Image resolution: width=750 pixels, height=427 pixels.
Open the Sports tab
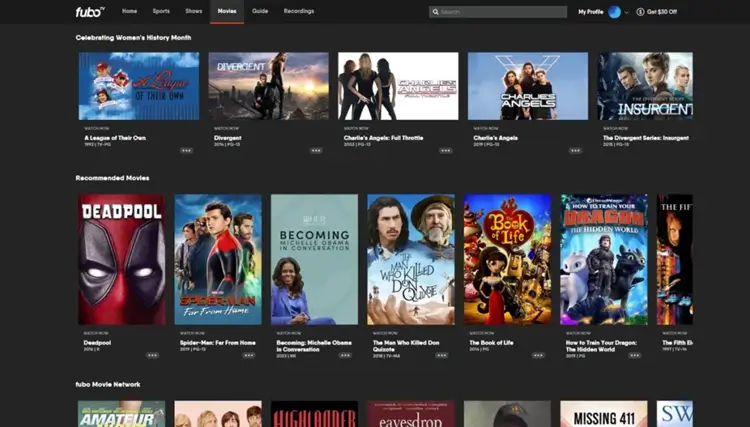[161, 11]
